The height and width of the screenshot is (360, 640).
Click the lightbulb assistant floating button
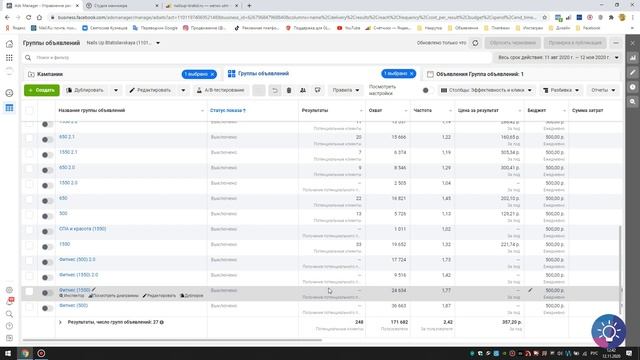[609, 331]
